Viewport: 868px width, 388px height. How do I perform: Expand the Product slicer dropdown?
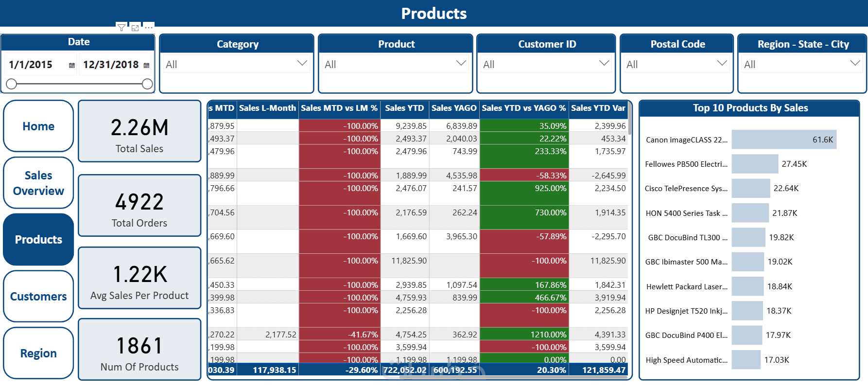461,64
